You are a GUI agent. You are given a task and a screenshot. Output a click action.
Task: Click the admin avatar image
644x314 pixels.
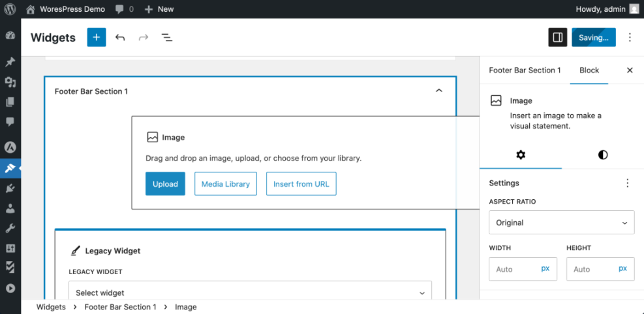click(x=634, y=9)
